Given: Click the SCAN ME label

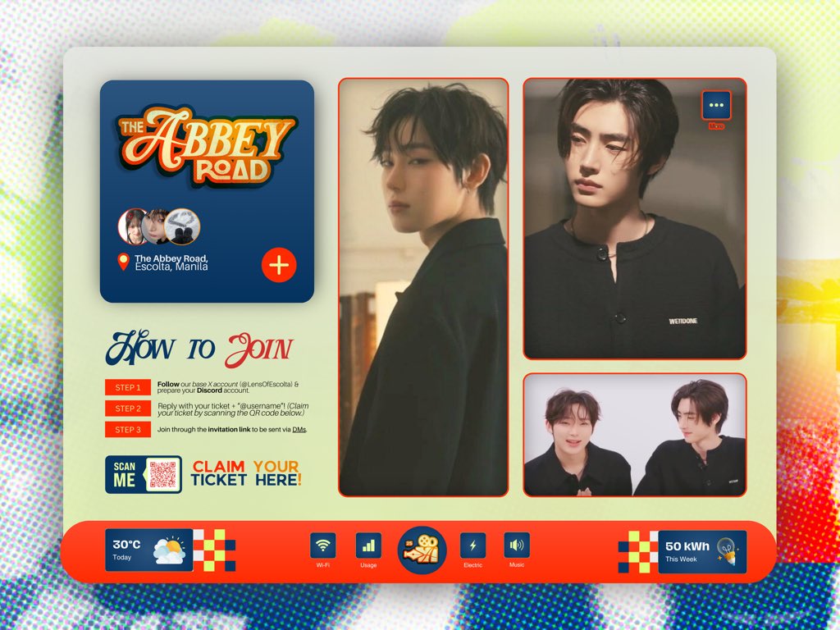Looking at the screenshot, I should click(125, 474).
